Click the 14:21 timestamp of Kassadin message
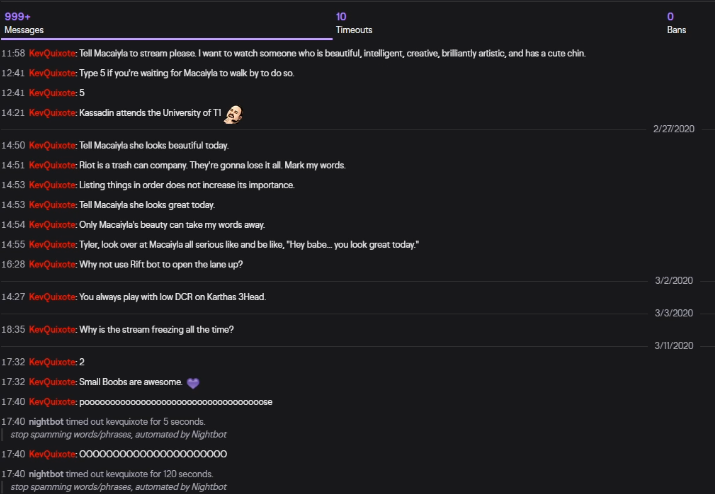Viewport: 715px width, 494px height. click(x=13, y=113)
